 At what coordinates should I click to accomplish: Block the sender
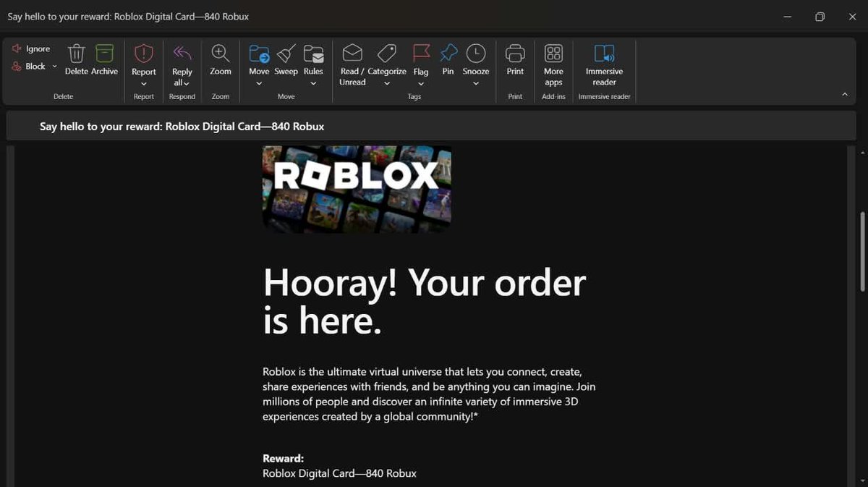click(29, 66)
